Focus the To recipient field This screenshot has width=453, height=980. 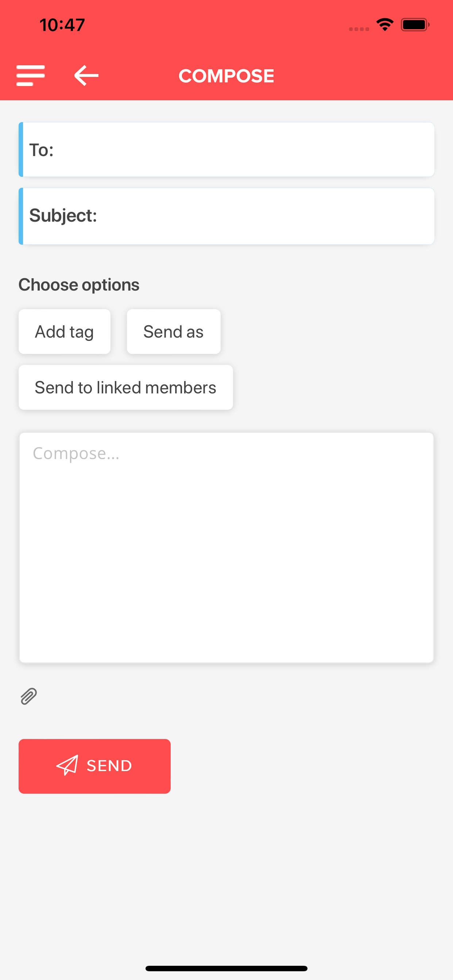226,149
